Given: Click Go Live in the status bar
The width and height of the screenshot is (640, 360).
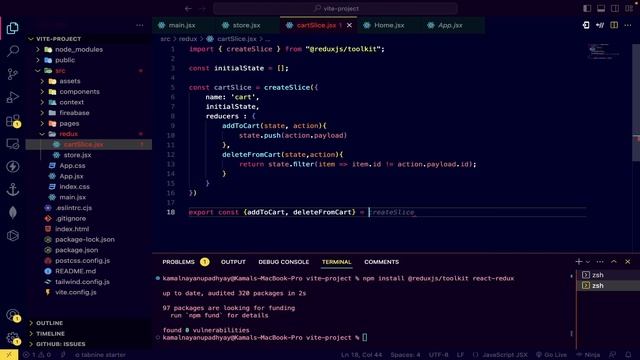Looking at the screenshot, I should pyautogui.click(x=551, y=355).
